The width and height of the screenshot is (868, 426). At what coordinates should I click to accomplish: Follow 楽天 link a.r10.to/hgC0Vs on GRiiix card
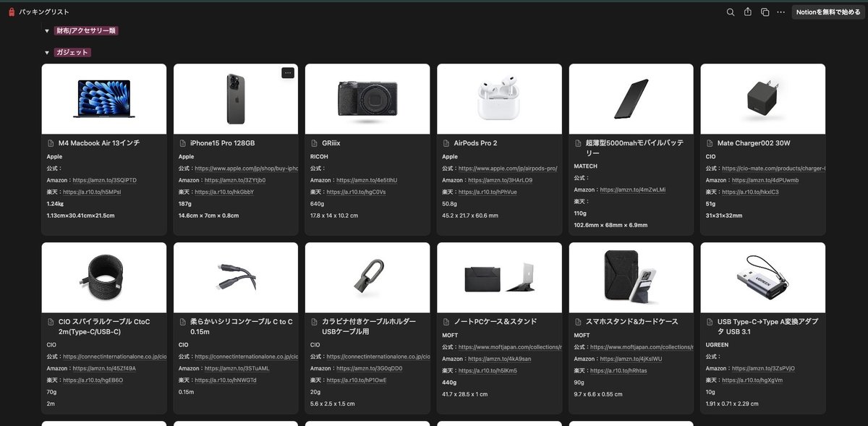[x=356, y=192]
